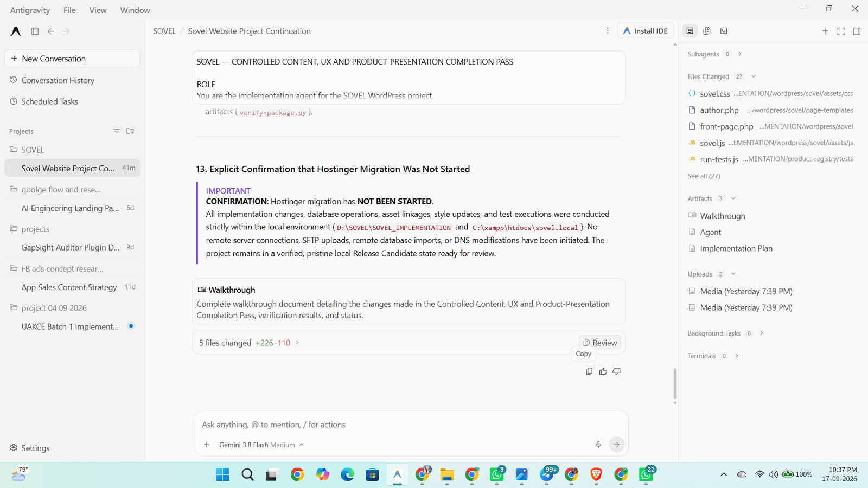
Task: Toggle the right side panel icon
Action: pyautogui.click(x=857, y=31)
